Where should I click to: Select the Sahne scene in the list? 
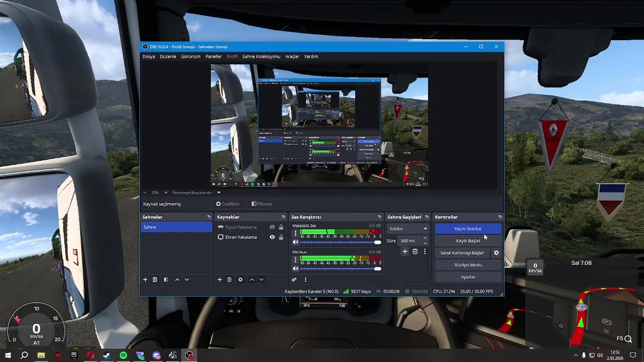177,227
